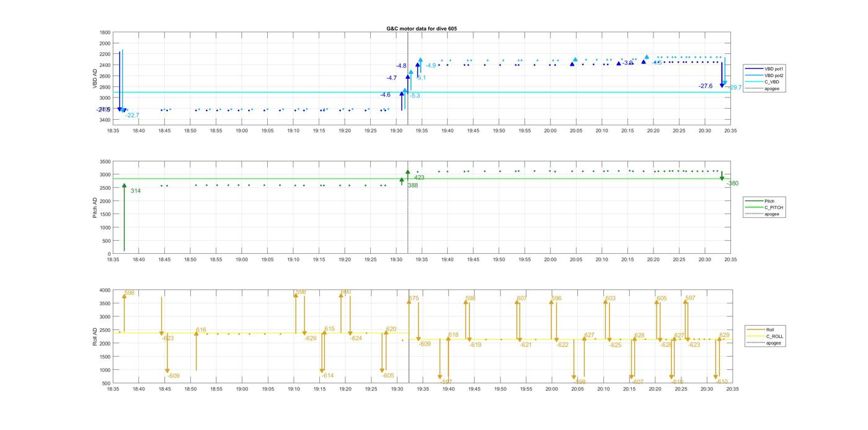
Task: Click the '628' roll data label
Action: (x=639, y=336)
